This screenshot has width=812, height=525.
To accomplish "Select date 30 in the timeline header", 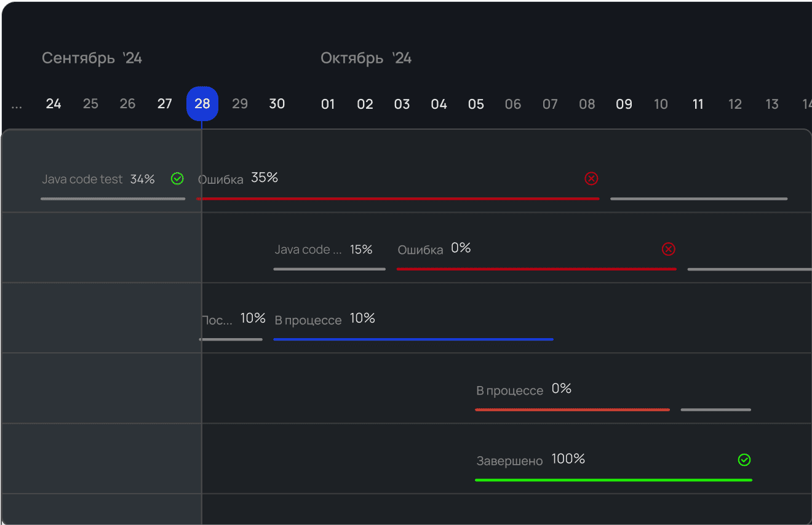I will tap(277, 104).
